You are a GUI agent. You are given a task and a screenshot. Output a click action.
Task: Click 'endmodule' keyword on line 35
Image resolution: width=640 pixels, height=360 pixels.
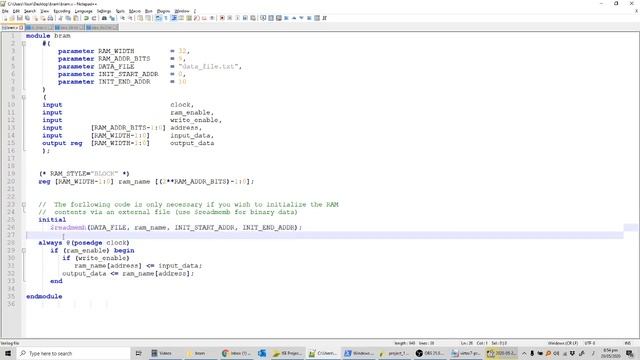[x=44, y=296]
